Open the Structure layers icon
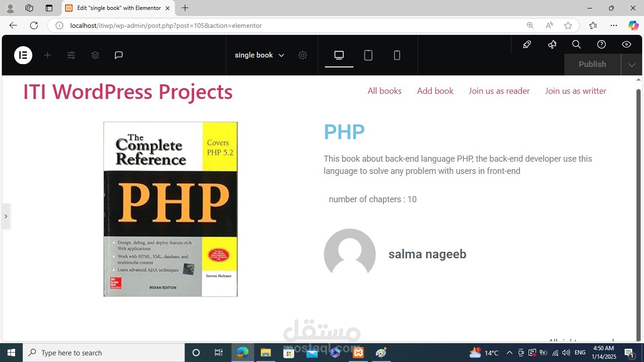 95,55
